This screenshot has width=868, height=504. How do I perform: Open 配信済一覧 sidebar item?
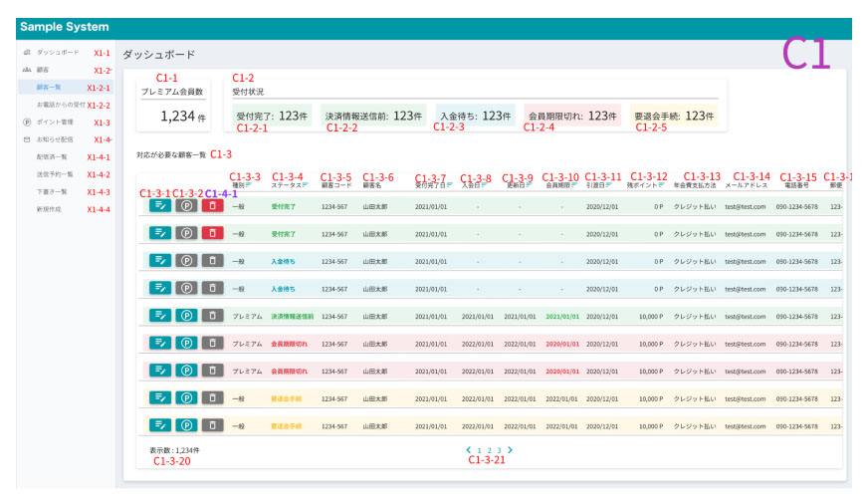pos(52,156)
